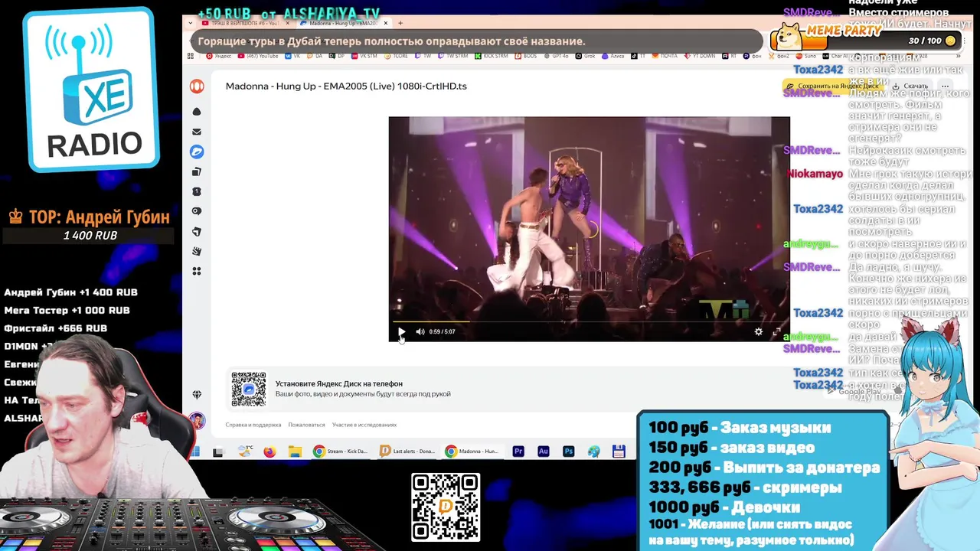The height and width of the screenshot is (551, 980).
Task: Open Yandex Notes sidebar icon
Action: point(197,231)
